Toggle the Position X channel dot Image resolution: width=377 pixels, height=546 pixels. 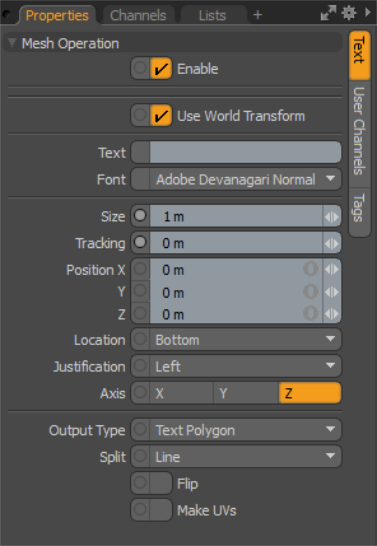(140, 269)
